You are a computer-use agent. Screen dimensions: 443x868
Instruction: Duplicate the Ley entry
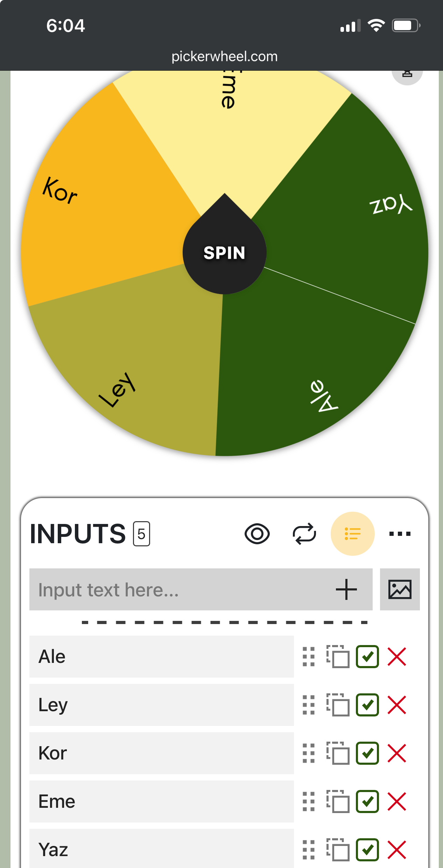pyautogui.click(x=338, y=705)
